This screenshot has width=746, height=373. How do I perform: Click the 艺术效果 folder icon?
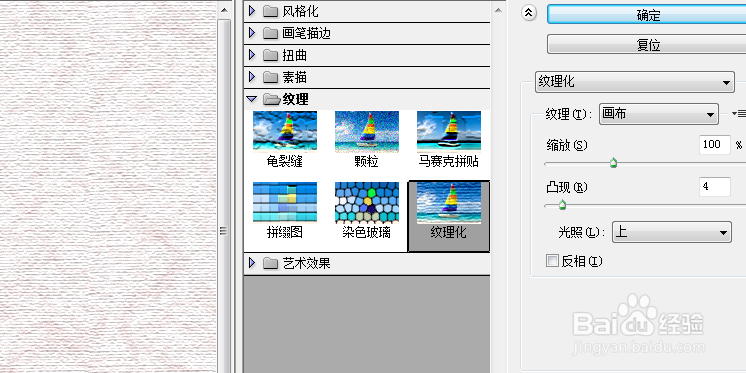(x=270, y=263)
